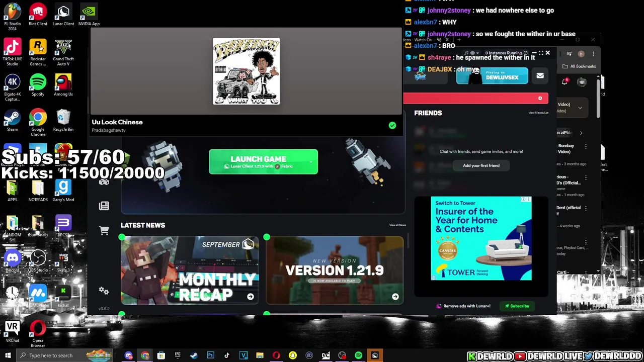
Task: Click the right chevron beside ziPbb chip
Action: (x=581, y=133)
